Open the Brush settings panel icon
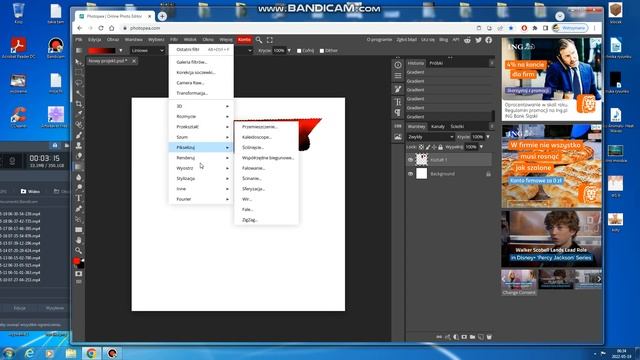Screen dimensions: 640x360 pyautogui.click(x=398, y=89)
